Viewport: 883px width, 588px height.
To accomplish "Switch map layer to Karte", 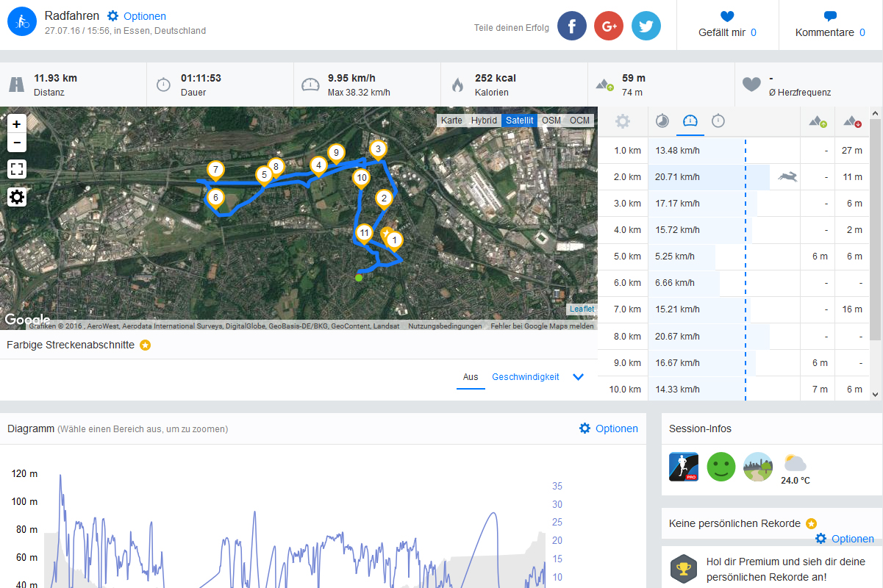I will [451, 121].
